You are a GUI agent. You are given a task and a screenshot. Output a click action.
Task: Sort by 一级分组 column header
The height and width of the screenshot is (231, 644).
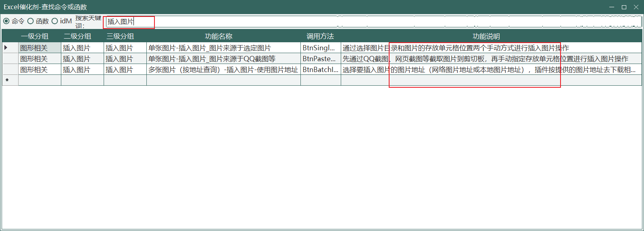click(x=40, y=36)
